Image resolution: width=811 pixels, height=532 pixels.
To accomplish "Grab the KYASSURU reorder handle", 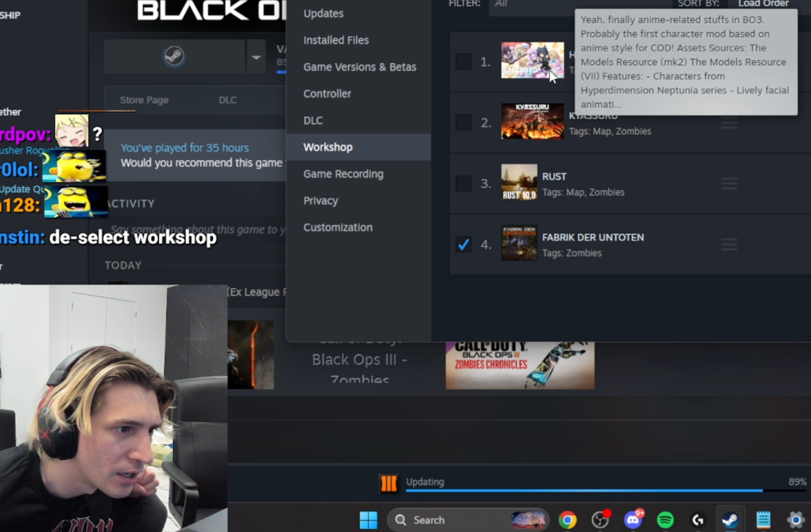I will (729, 123).
